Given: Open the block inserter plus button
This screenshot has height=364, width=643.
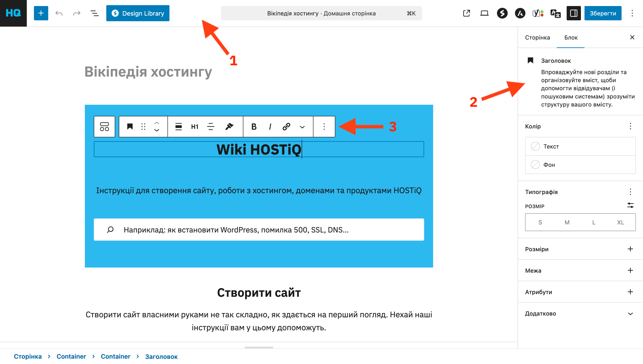Looking at the screenshot, I should pos(41,13).
